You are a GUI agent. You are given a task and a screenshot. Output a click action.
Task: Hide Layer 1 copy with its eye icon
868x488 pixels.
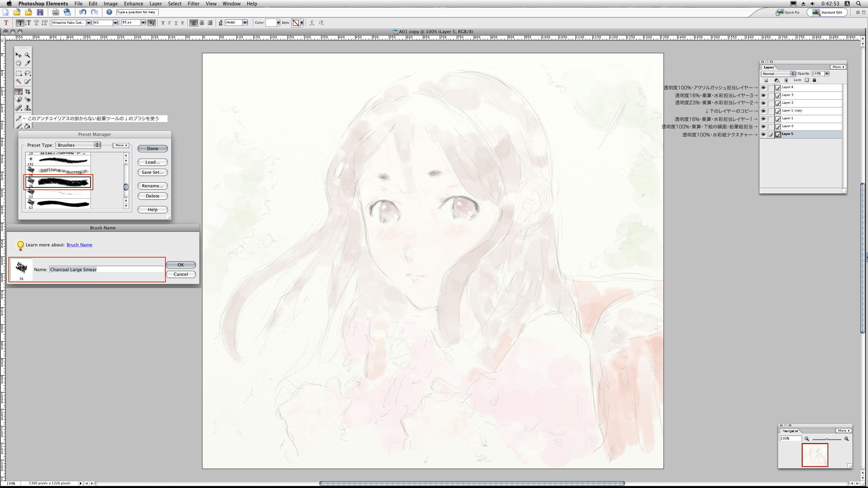click(763, 111)
